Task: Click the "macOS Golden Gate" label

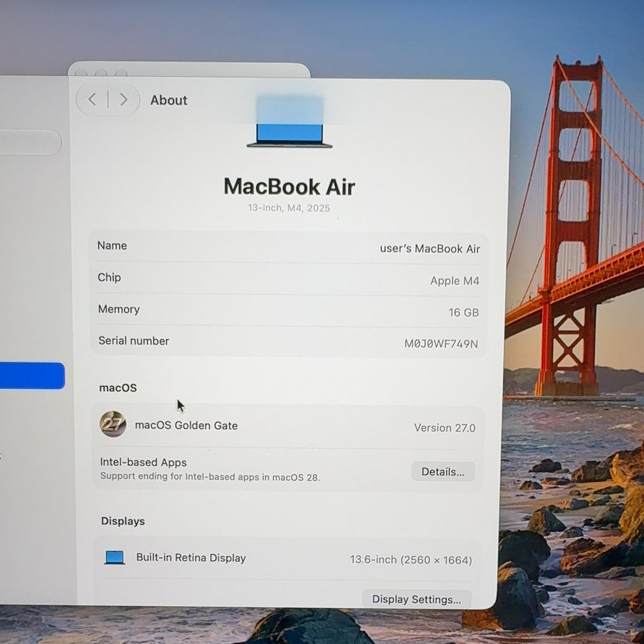Action: point(186,426)
